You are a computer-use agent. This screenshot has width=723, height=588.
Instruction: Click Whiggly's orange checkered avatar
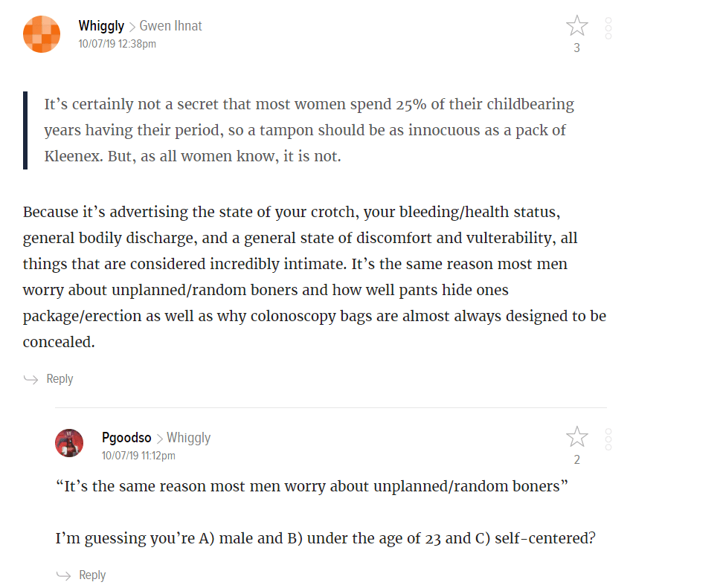[x=42, y=33]
